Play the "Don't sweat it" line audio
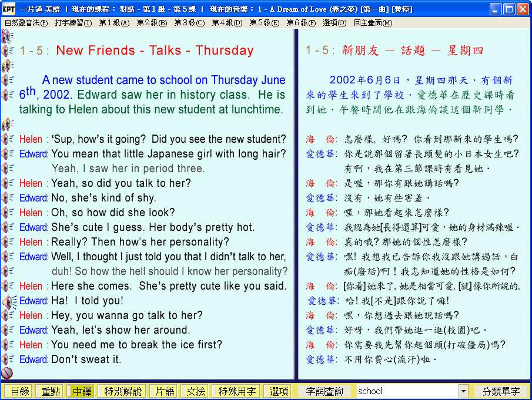532x400 pixels. click(x=7, y=359)
